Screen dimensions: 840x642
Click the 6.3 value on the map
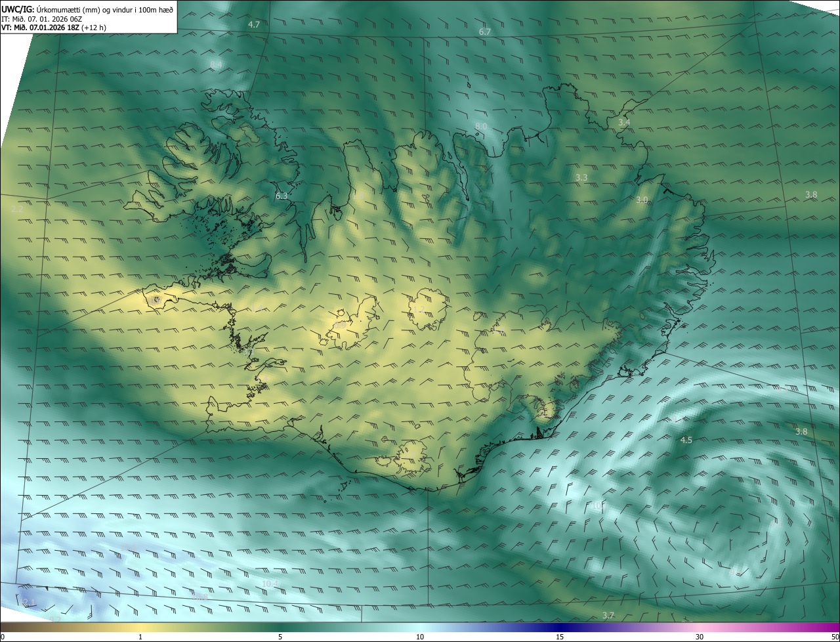click(282, 196)
